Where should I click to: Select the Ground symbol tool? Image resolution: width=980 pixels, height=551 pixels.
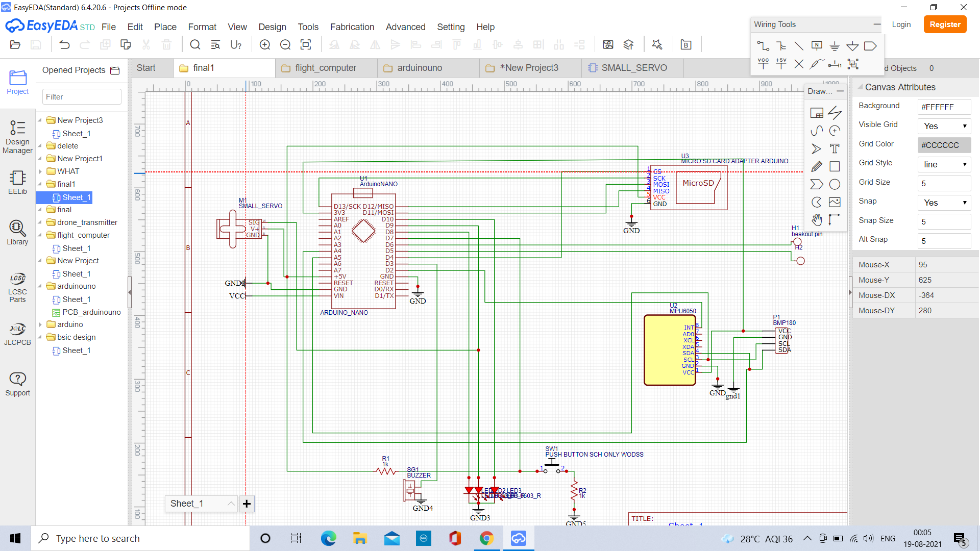835,45
